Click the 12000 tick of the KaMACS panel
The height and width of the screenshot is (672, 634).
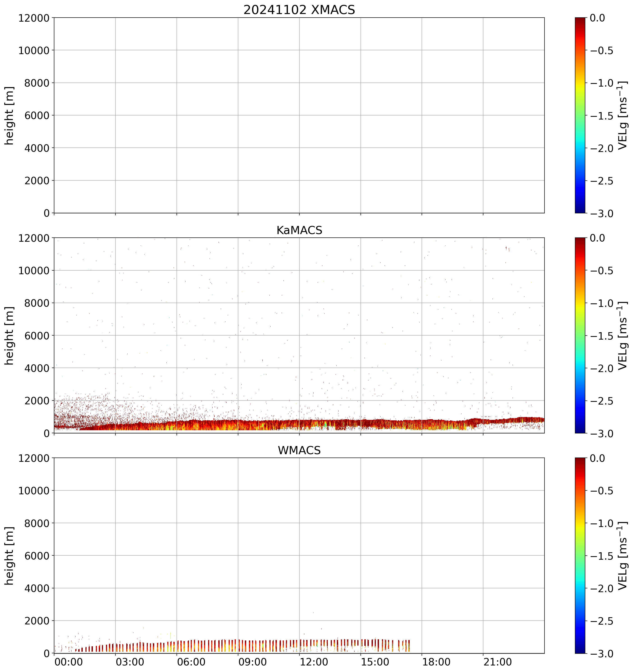pos(34,238)
